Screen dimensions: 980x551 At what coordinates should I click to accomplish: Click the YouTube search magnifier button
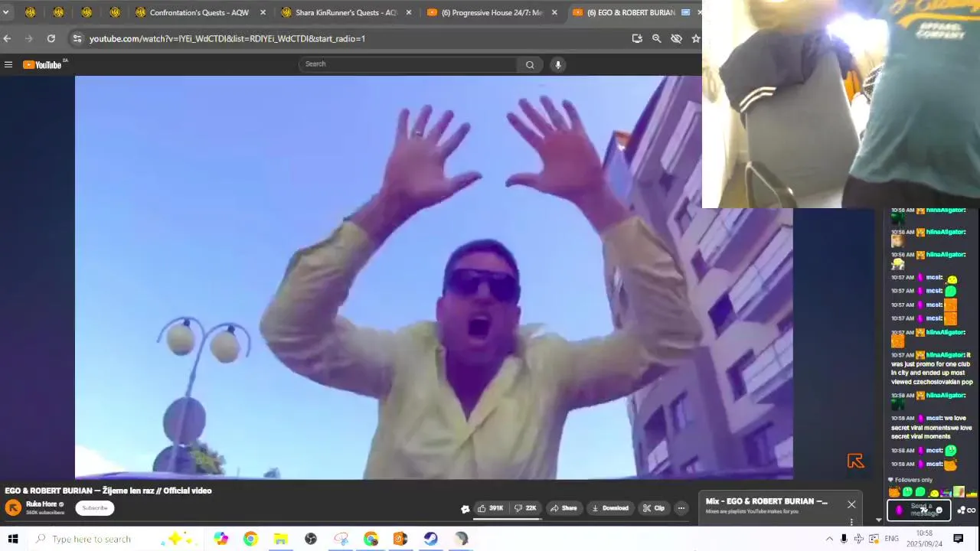pos(530,64)
